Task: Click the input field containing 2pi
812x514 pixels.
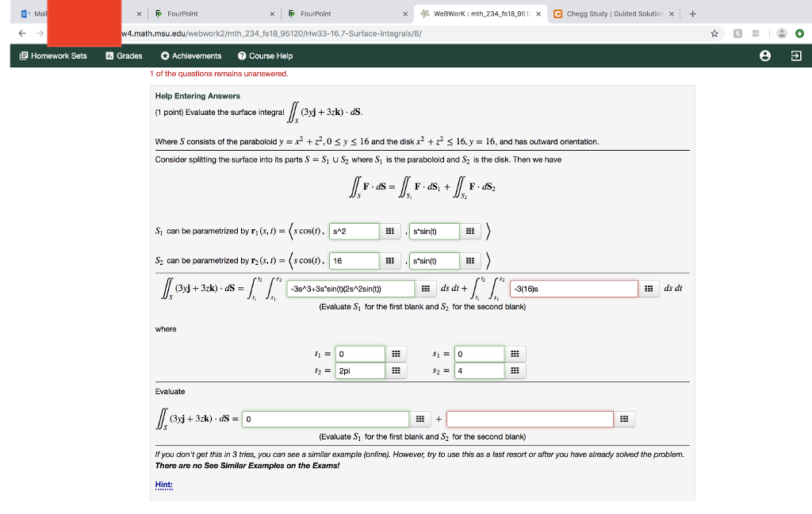Action: coord(361,370)
